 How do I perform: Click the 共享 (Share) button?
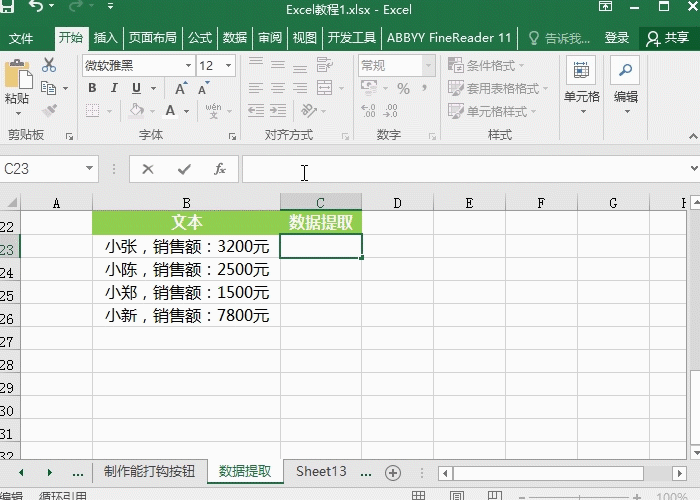pos(668,38)
